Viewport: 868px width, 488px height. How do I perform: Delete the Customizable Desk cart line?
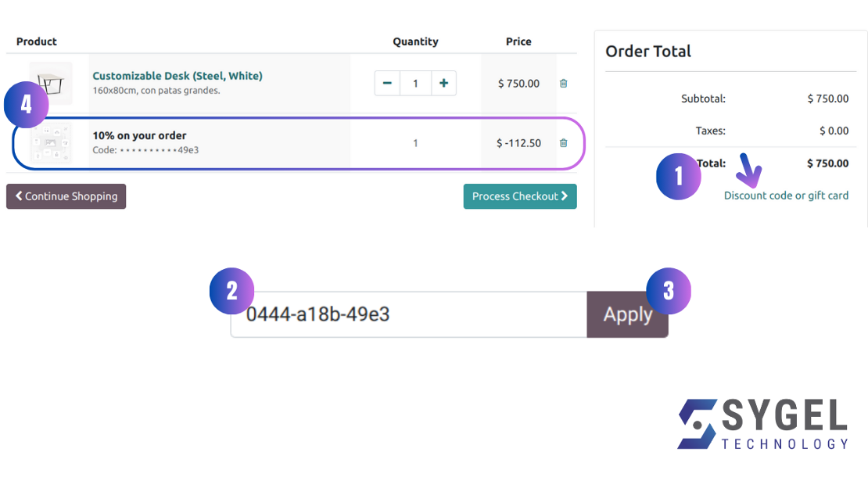[x=563, y=83]
